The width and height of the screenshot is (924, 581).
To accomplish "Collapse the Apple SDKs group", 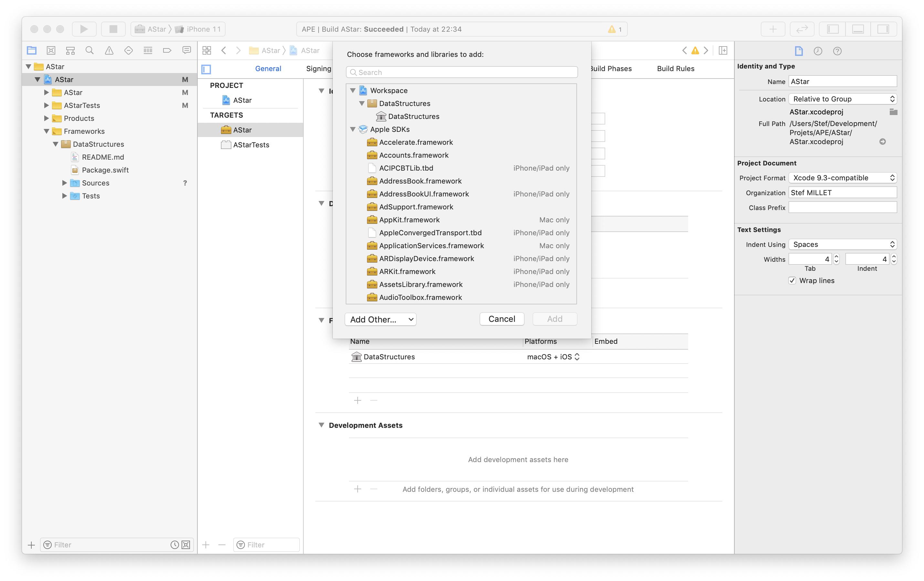I will click(353, 129).
